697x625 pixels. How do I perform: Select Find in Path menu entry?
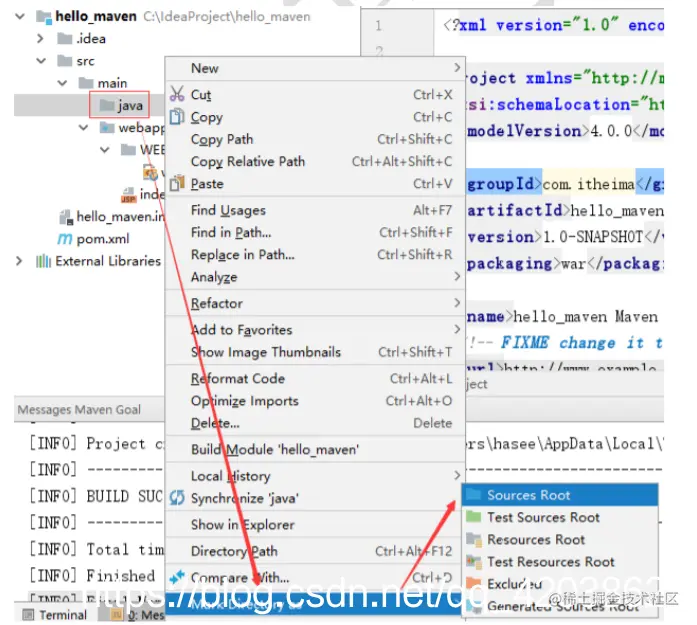tap(315, 232)
